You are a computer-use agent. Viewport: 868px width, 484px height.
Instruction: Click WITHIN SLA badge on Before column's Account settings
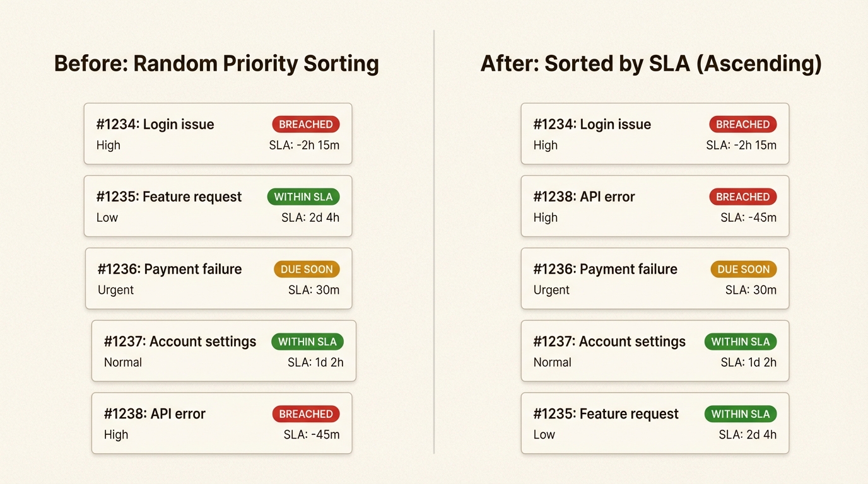point(307,342)
